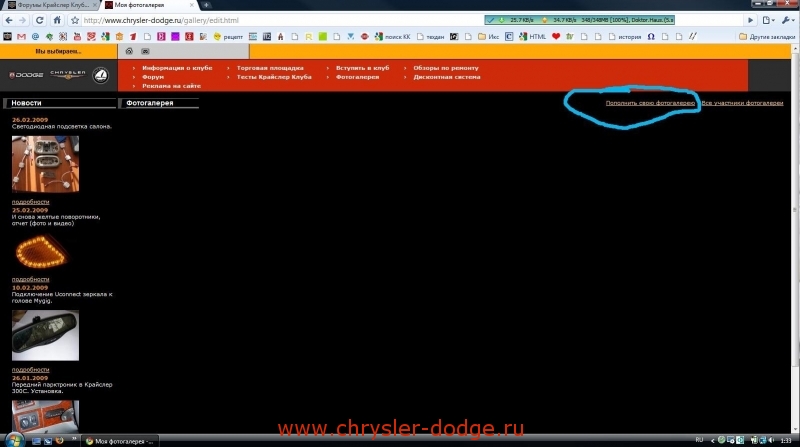800x447 pixels.
Task: Open the green square bookmark icon
Action: 322,37
